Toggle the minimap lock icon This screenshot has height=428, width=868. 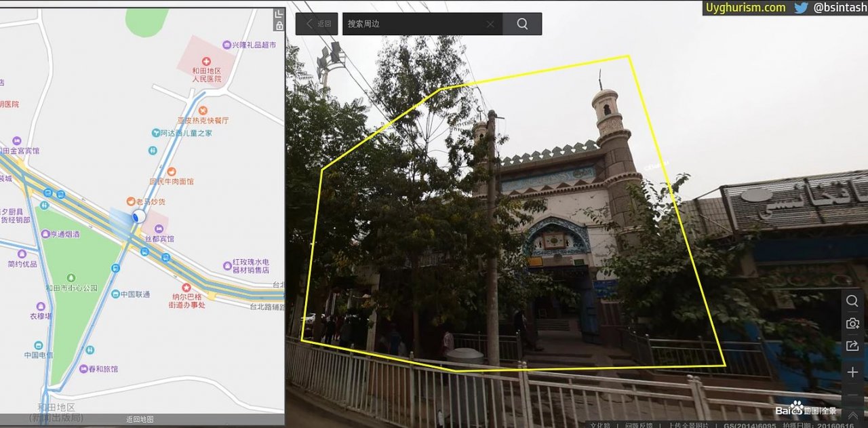click(279, 26)
